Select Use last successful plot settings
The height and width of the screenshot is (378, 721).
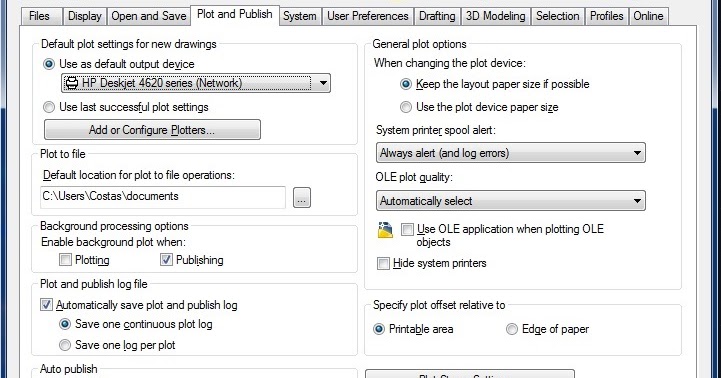point(49,107)
